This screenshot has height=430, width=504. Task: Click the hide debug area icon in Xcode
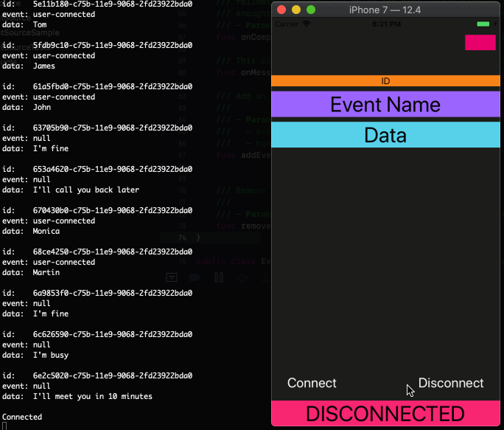(172, 277)
